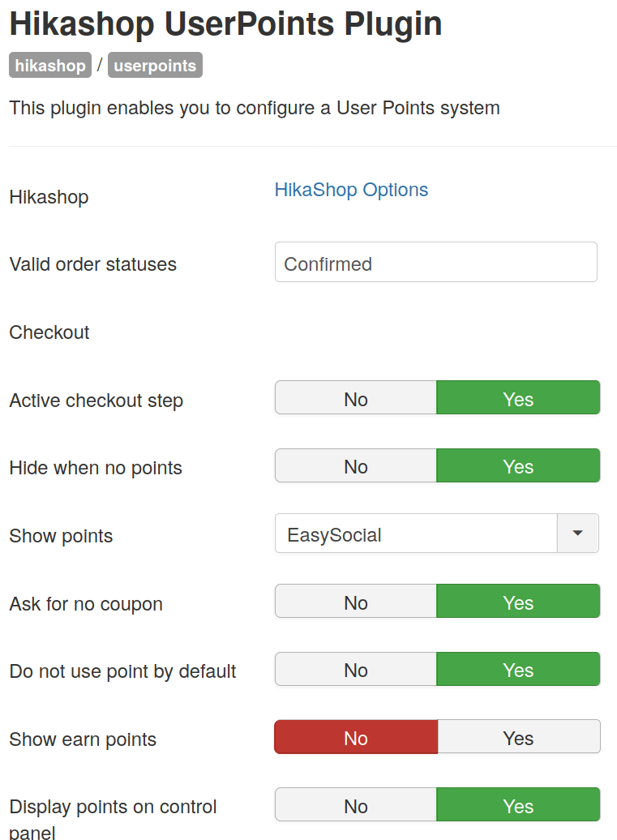This screenshot has height=840, width=617.
Task: Click the userpoints badge label
Action: point(155,66)
